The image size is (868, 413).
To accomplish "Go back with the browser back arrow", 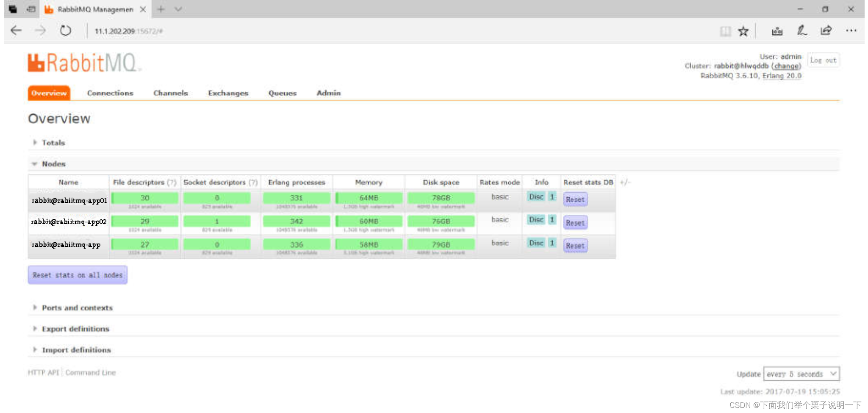I will tap(16, 30).
